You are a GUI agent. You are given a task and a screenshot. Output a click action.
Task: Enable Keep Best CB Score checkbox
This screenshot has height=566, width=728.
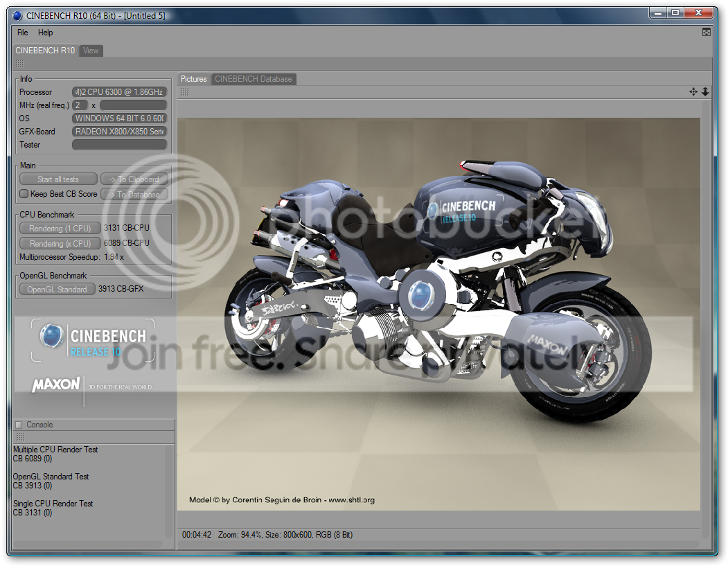[x=24, y=193]
